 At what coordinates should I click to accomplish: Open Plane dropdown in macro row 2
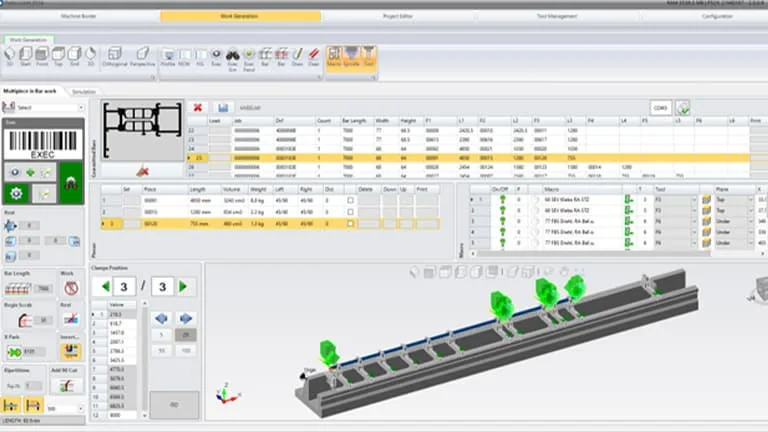coord(750,211)
